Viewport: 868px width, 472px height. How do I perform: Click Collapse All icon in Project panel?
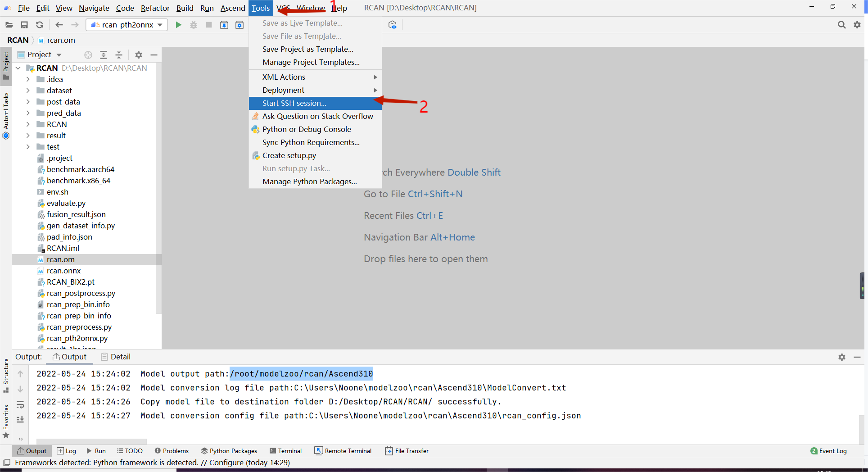click(119, 55)
